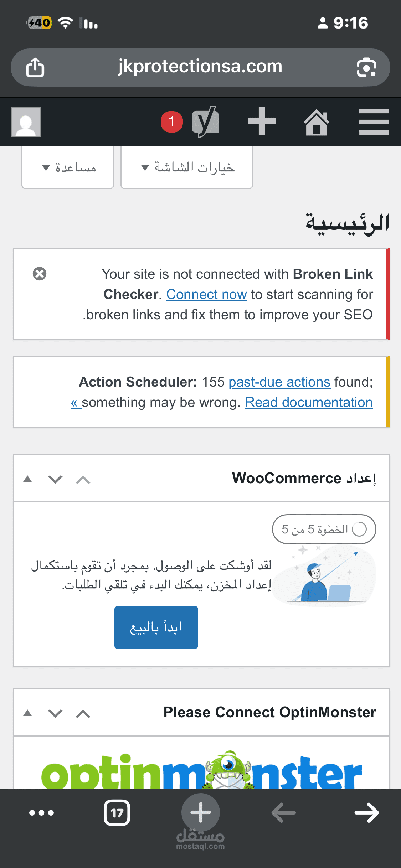Go to site via home icon

316,122
